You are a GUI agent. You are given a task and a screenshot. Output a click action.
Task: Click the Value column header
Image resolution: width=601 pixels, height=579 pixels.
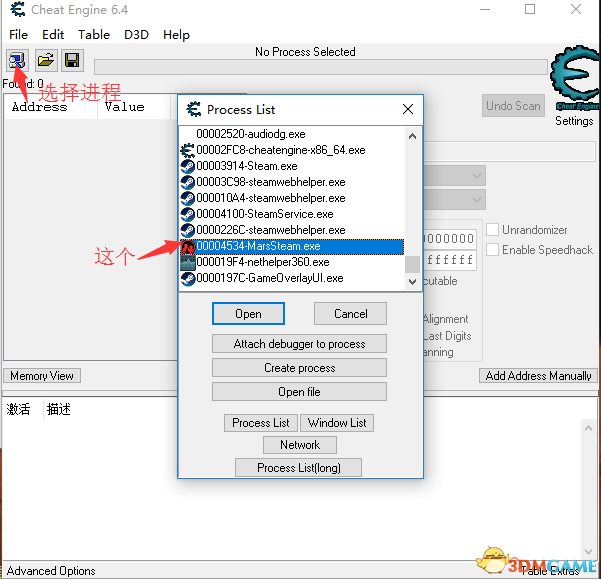coord(134,107)
